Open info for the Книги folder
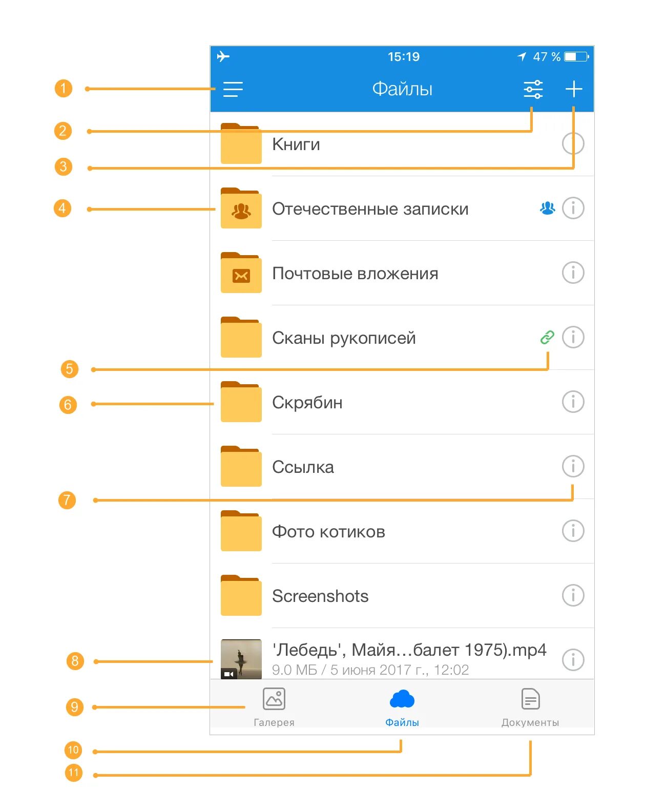645x812 pixels. pos(573,144)
